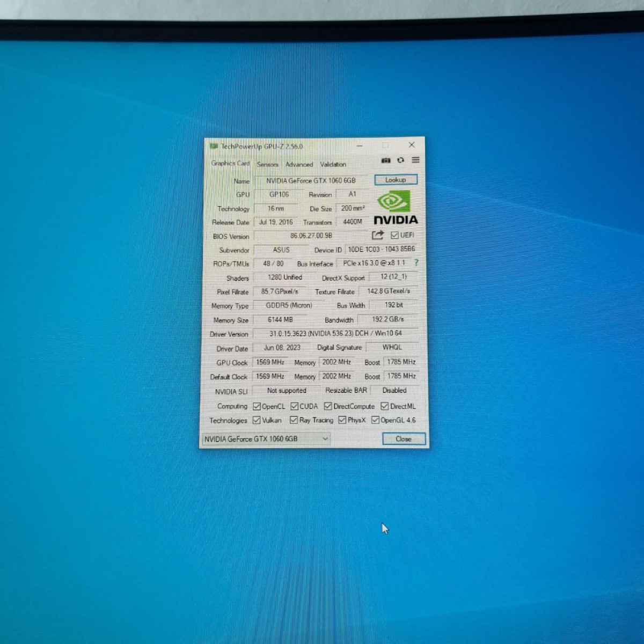
Task: Open the GPU selection dropdown at the bottom
Action: [x=266, y=439]
